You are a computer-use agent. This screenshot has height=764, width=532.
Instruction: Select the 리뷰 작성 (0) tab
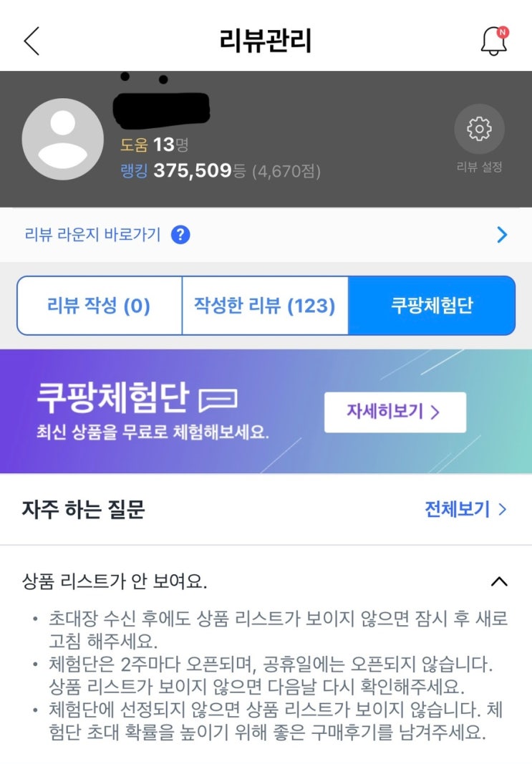coord(100,306)
